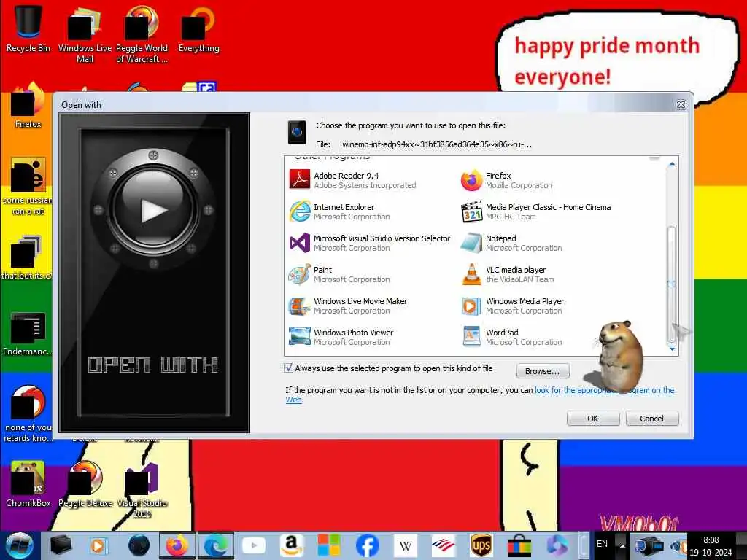Choose WordPad from the list
Viewport: 747px width, 560px height.
point(511,337)
